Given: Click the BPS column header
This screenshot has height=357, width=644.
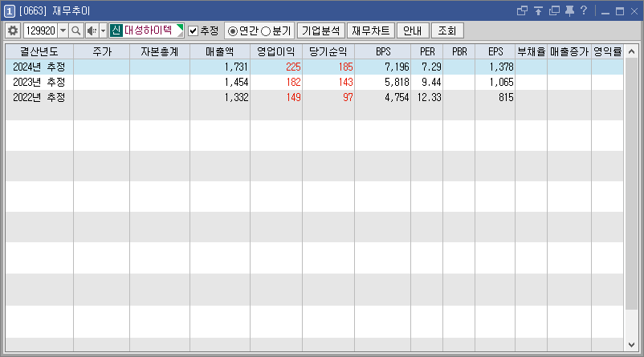Looking at the screenshot, I should [383, 51].
